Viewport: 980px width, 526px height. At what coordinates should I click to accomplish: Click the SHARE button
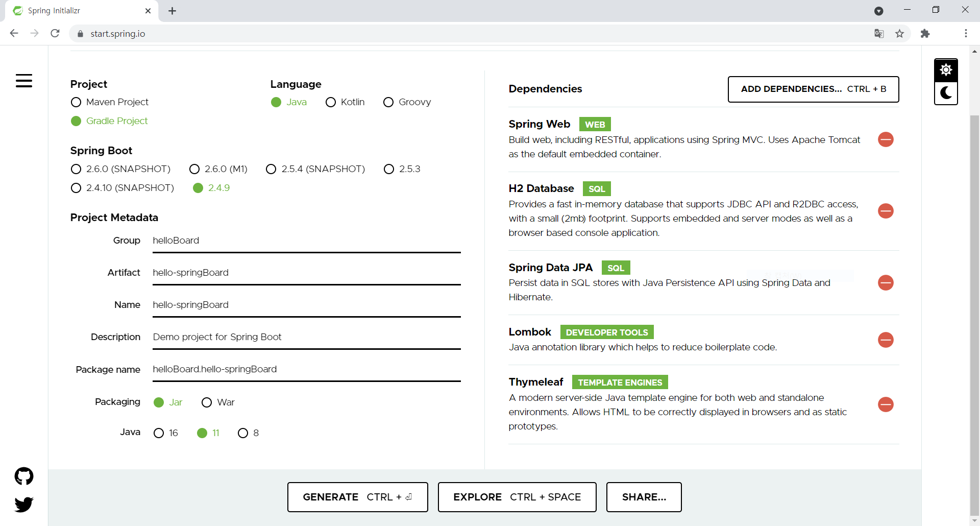pyautogui.click(x=644, y=497)
